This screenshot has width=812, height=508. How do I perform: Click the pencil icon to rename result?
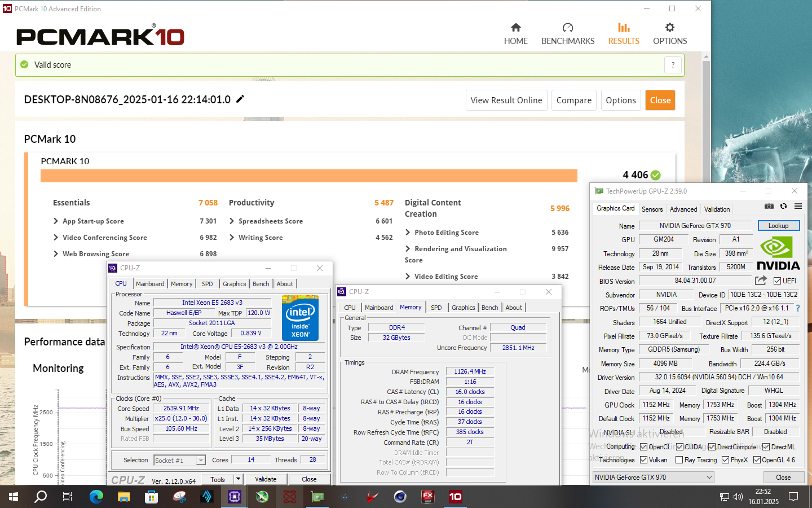[240, 99]
